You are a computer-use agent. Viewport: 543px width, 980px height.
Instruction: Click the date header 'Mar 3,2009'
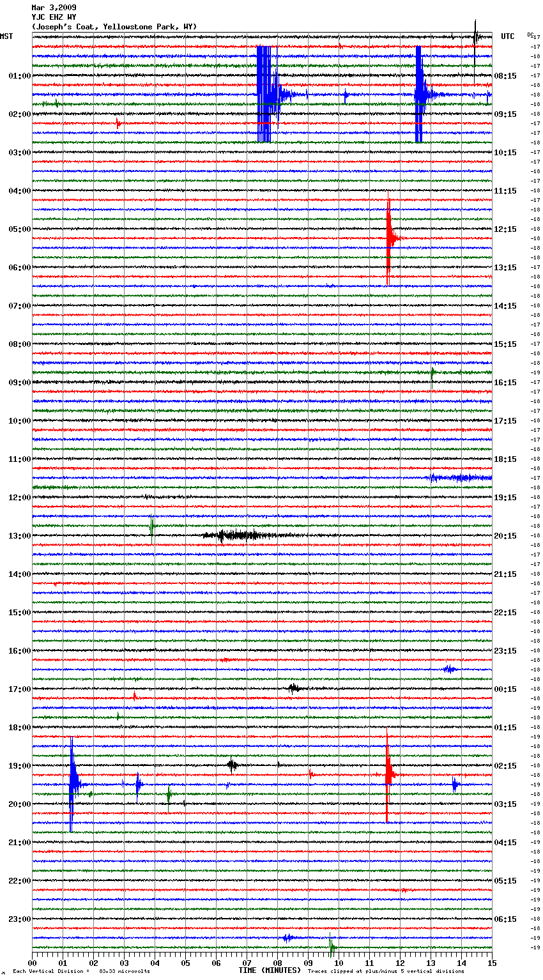coord(54,8)
